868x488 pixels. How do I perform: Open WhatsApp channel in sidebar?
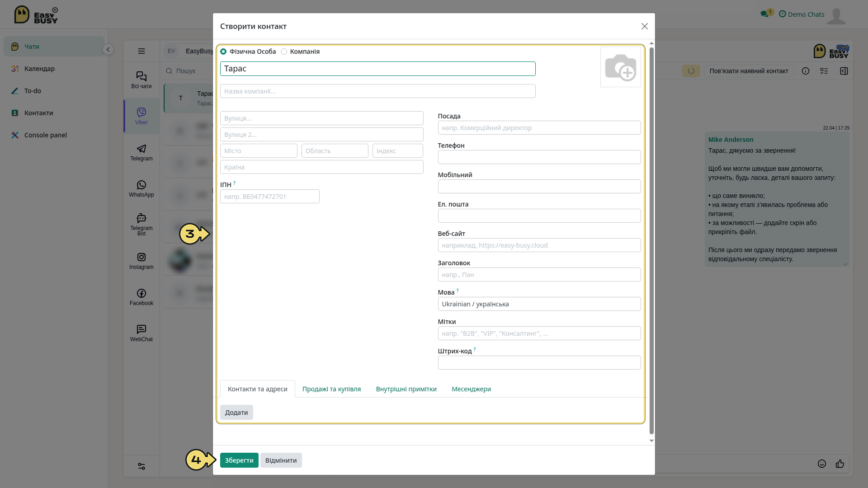[142, 189]
